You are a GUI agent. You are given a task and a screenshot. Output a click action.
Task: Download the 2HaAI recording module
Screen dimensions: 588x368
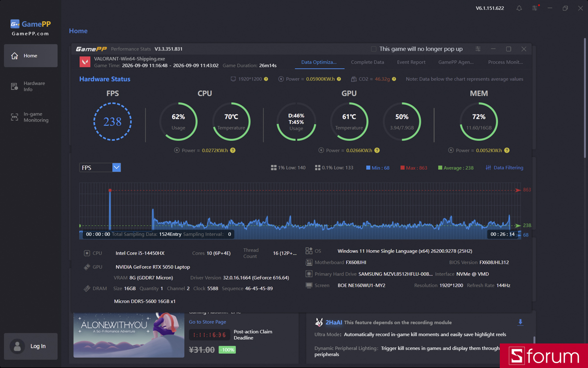pyautogui.click(x=520, y=322)
